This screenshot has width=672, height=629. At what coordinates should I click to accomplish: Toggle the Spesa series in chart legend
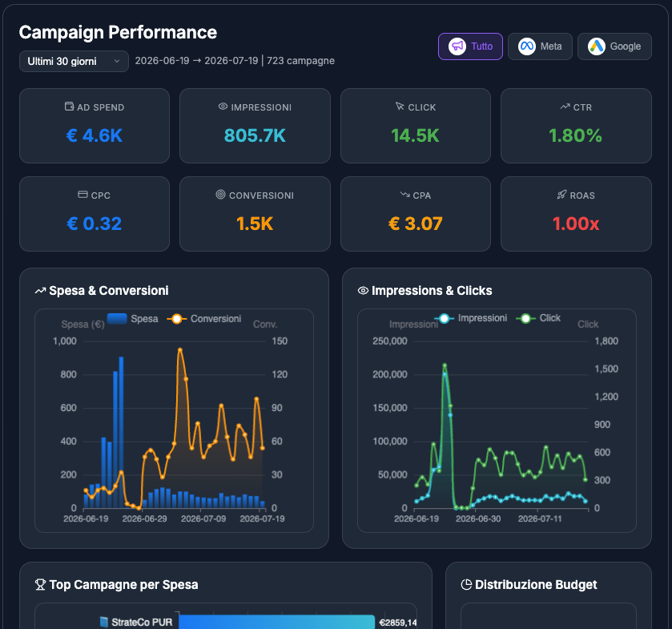(132, 319)
